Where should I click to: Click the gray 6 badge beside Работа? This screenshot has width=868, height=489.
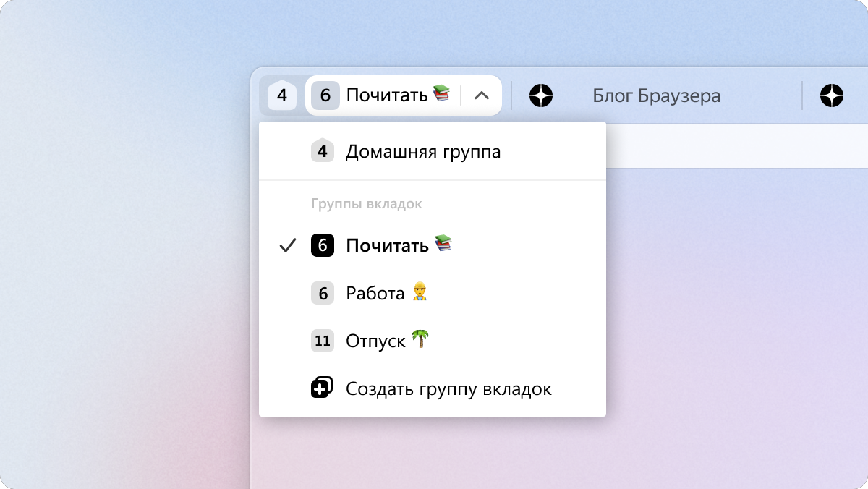tap(323, 293)
